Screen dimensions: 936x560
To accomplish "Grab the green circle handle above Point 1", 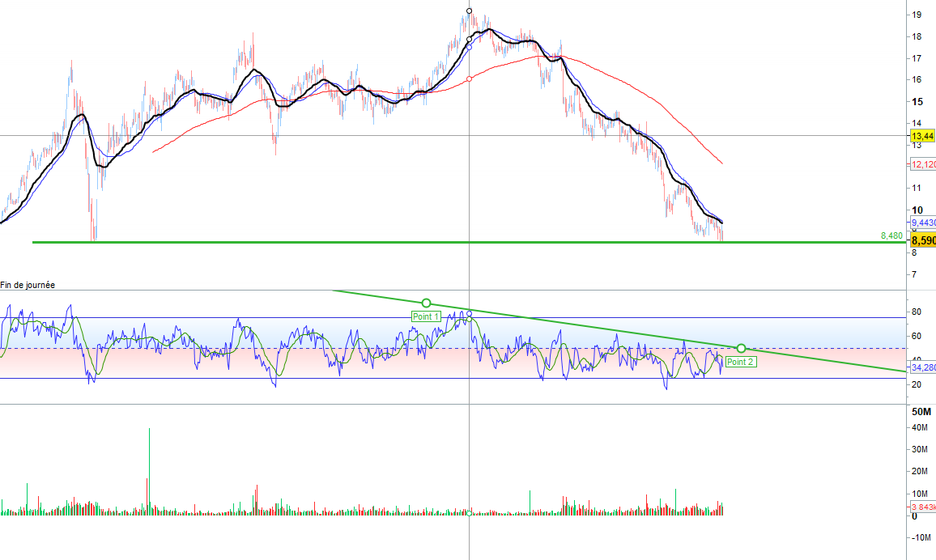I will [x=426, y=303].
